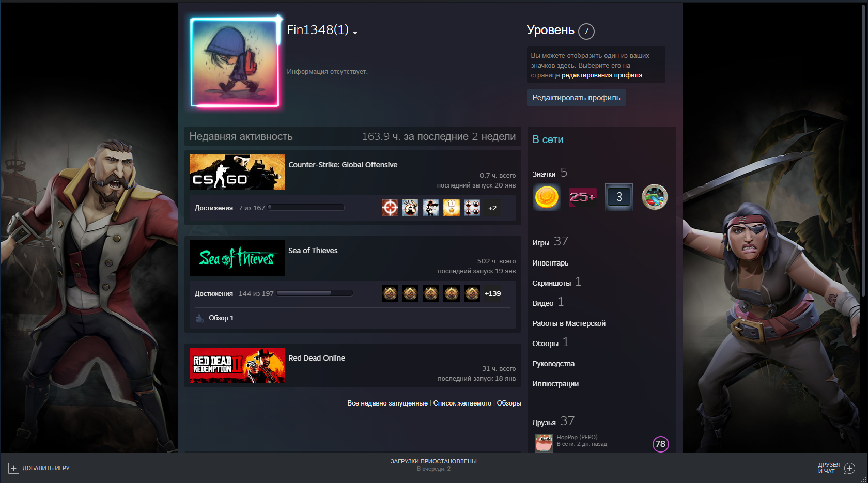This screenshot has height=483, width=868.
Task: Click the gold coin badge
Action: point(546,197)
